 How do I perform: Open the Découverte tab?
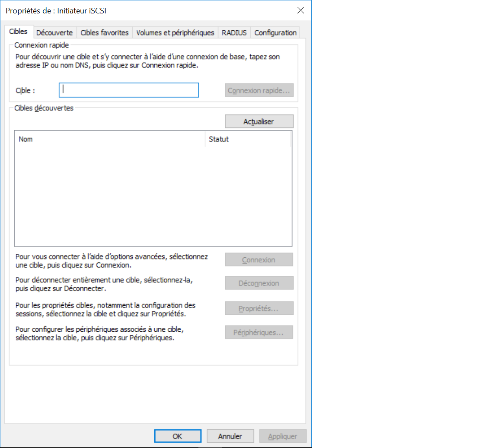(x=54, y=32)
